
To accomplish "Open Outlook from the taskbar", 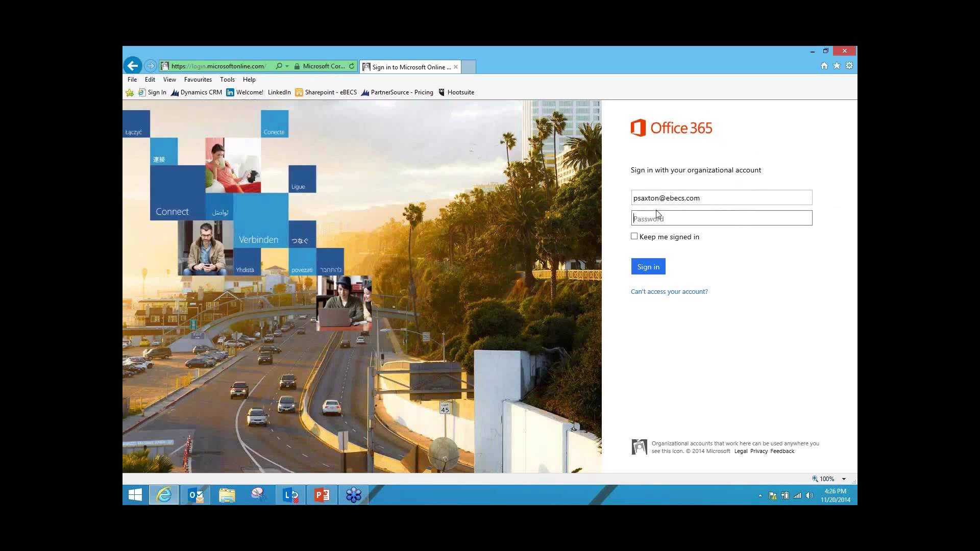I will (195, 495).
